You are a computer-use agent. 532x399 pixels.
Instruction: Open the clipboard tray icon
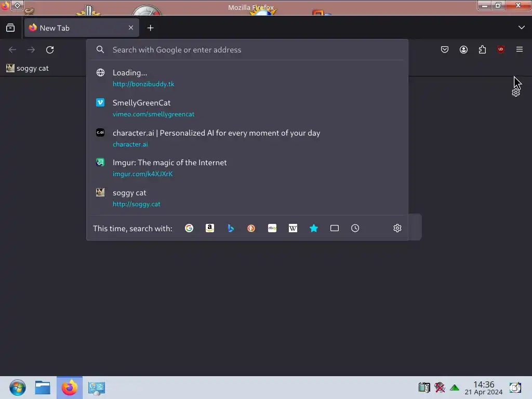(424, 388)
